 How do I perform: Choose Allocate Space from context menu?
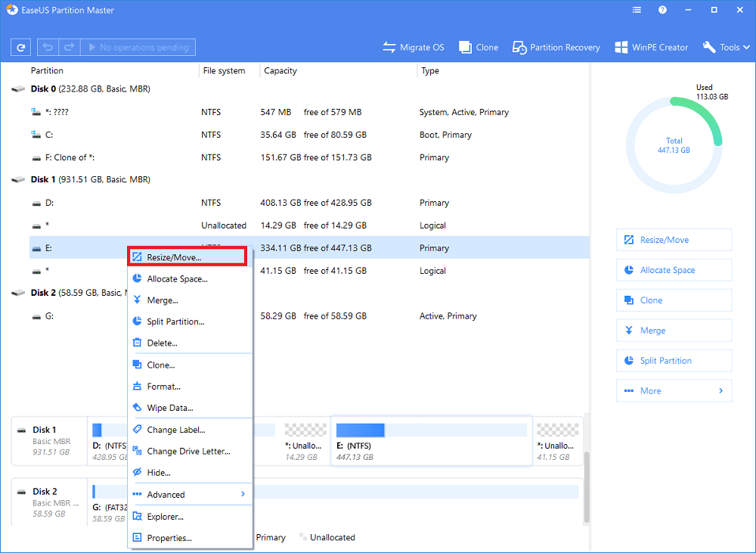tap(191, 279)
